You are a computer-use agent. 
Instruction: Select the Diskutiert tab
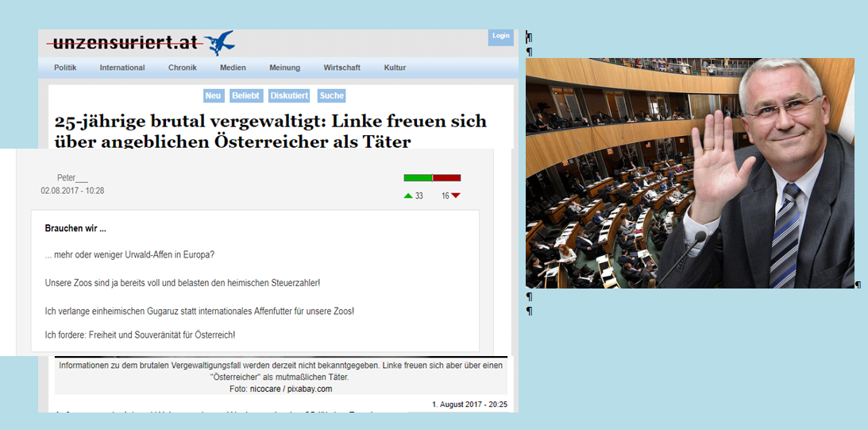pyautogui.click(x=289, y=95)
